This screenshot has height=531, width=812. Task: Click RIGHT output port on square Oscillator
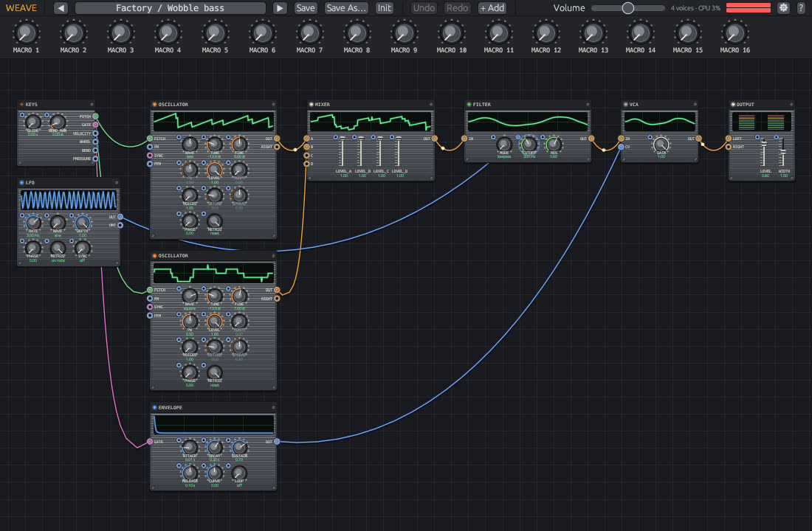point(277,298)
